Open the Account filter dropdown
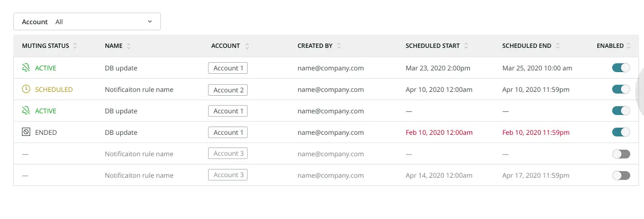 tap(87, 22)
